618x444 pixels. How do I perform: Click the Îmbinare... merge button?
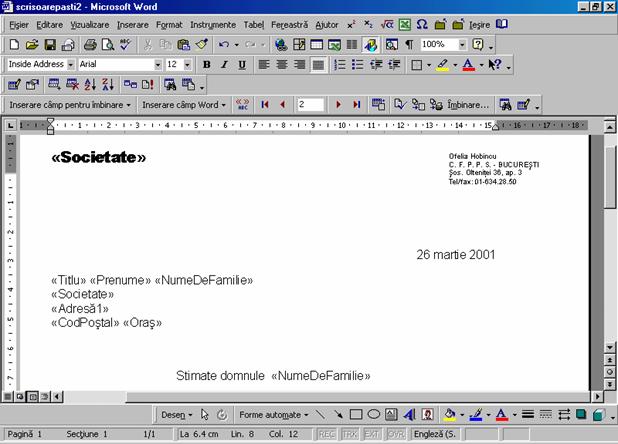tap(469, 104)
